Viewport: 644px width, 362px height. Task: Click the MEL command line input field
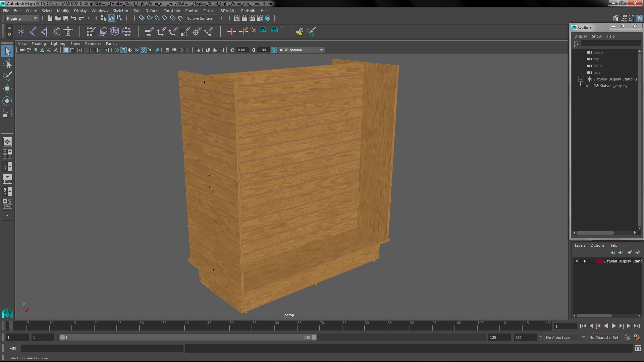[x=102, y=349]
